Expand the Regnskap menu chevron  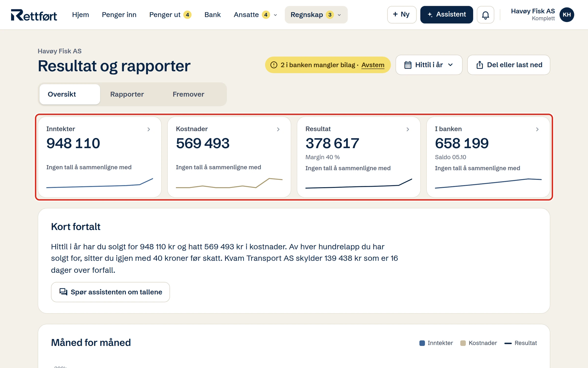click(x=339, y=15)
